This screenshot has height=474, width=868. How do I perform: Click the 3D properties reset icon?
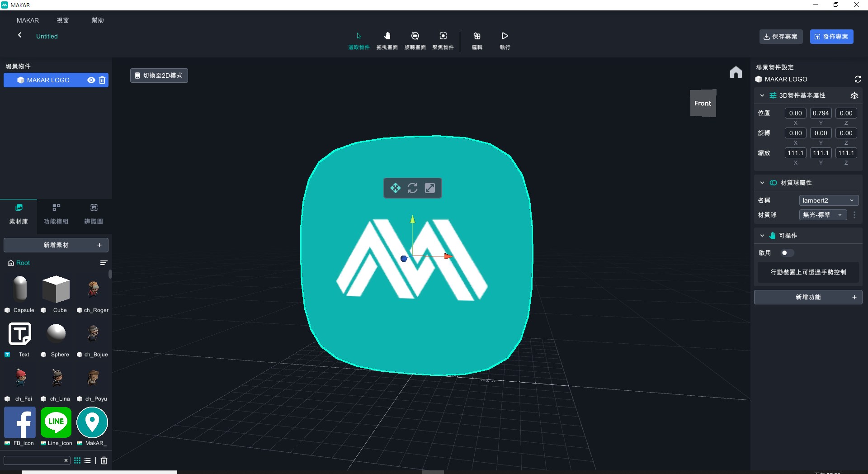tap(854, 95)
